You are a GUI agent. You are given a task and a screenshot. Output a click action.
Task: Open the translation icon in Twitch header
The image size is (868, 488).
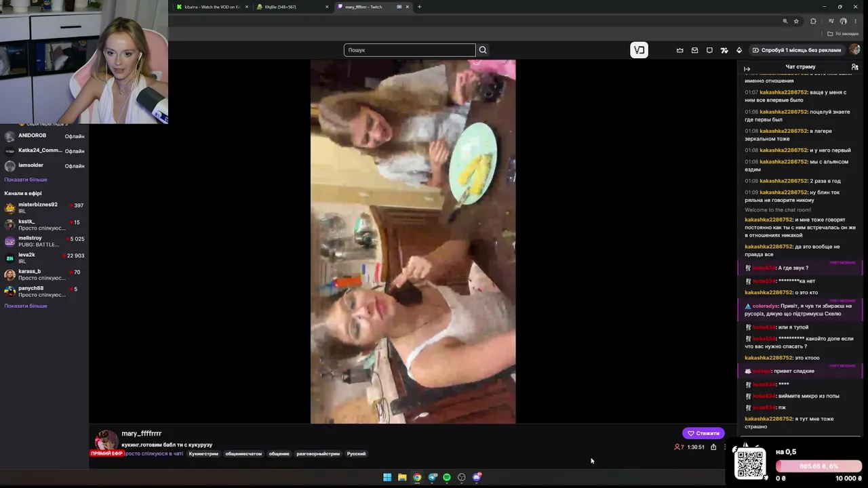point(724,50)
